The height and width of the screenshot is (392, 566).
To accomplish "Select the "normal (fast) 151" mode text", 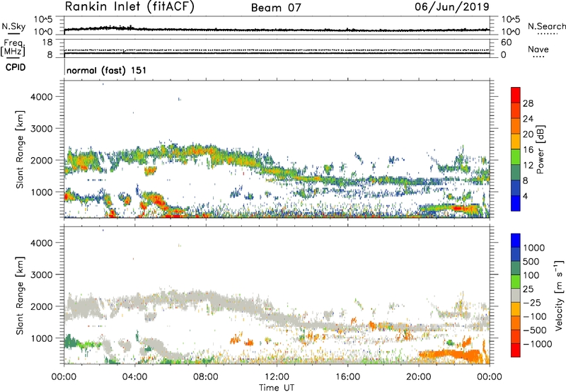I will coord(107,70).
